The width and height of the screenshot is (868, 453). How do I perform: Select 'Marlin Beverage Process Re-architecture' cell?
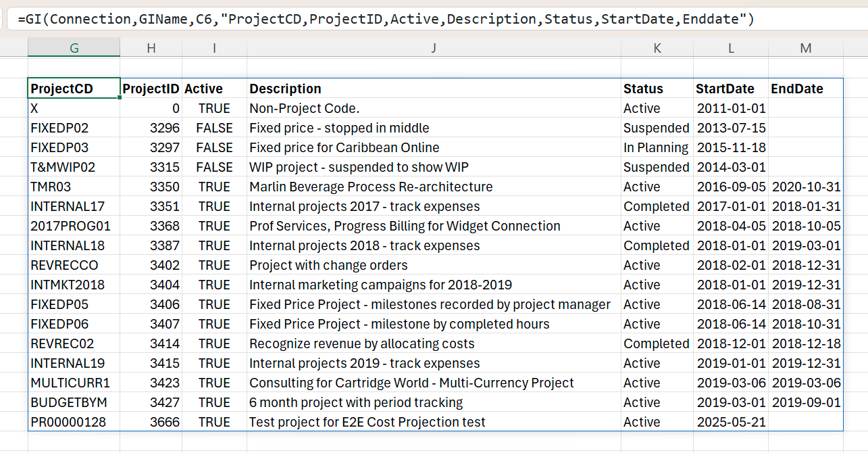[x=434, y=187]
